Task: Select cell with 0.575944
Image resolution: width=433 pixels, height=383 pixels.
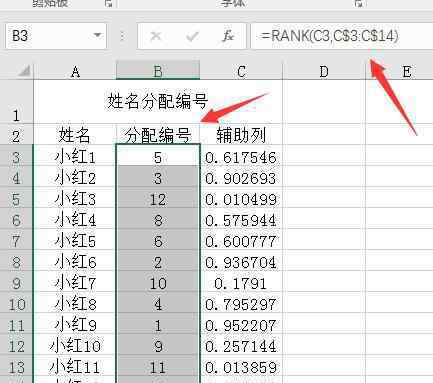Action: 241,218
